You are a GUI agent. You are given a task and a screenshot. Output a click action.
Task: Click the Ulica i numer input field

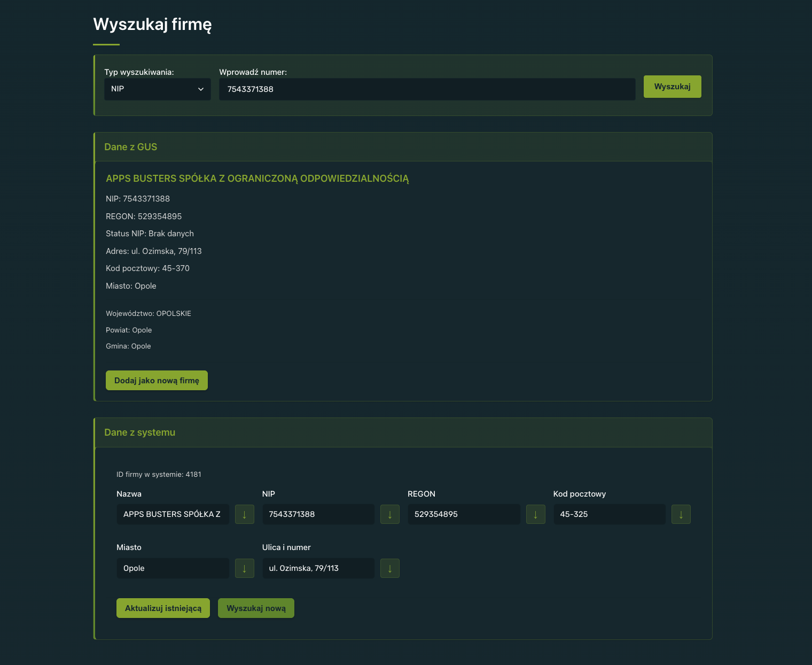tap(318, 568)
